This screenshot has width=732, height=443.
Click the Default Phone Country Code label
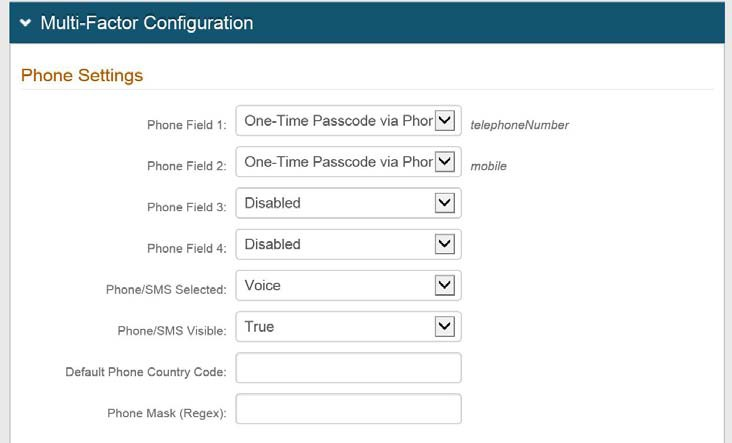coord(146,372)
